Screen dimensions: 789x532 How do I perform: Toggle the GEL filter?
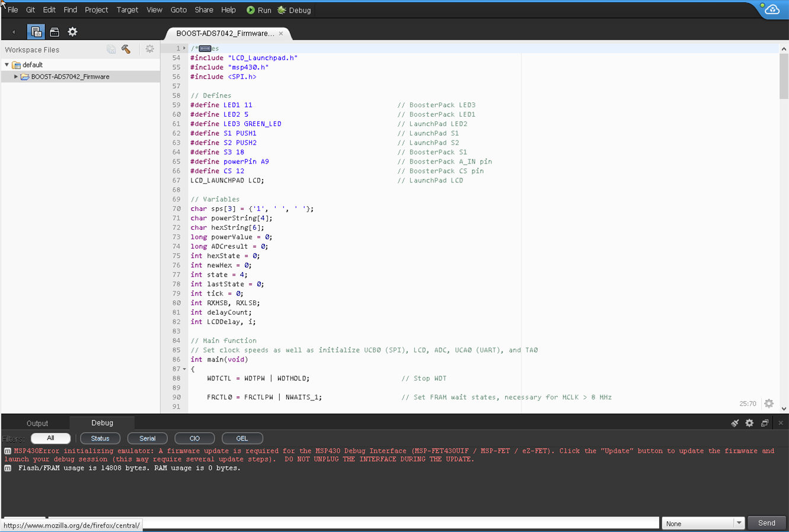coord(242,438)
